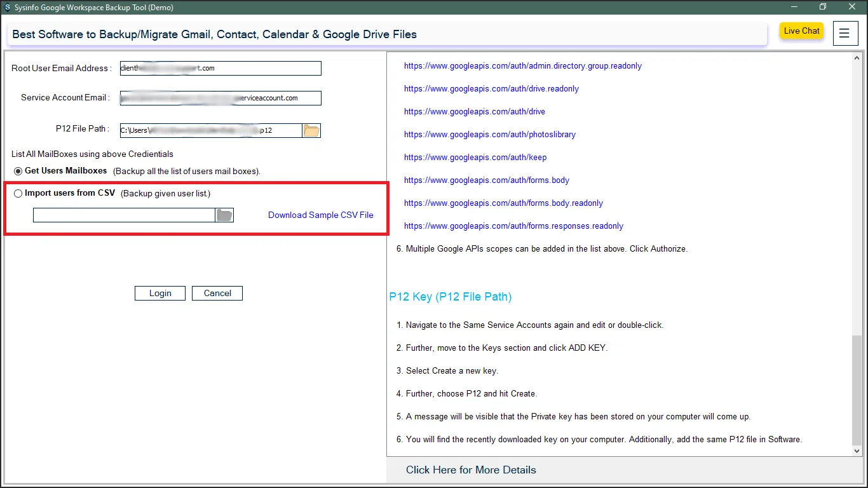Click the Cancel button
This screenshot has width=868, height=488.
pos(217,293)
